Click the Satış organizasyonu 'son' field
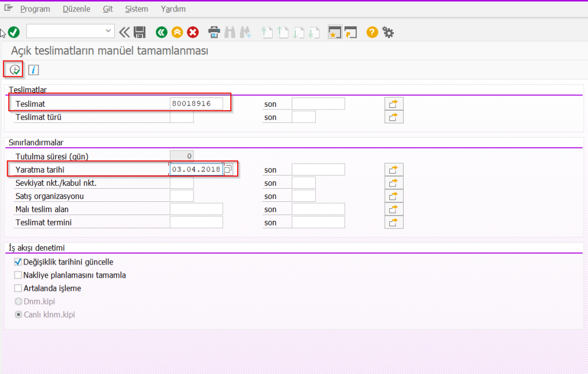The width and height of the screenshot is (588, 374). (x=303, y=196)
